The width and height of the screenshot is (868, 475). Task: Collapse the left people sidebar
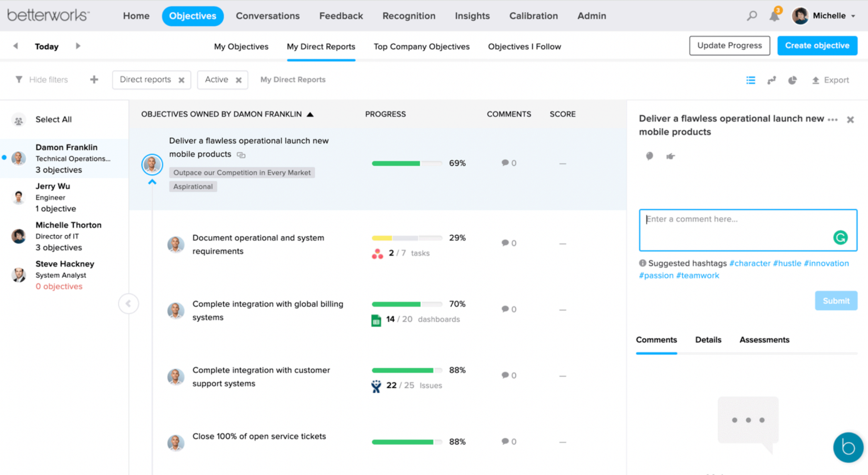point(128,303)
